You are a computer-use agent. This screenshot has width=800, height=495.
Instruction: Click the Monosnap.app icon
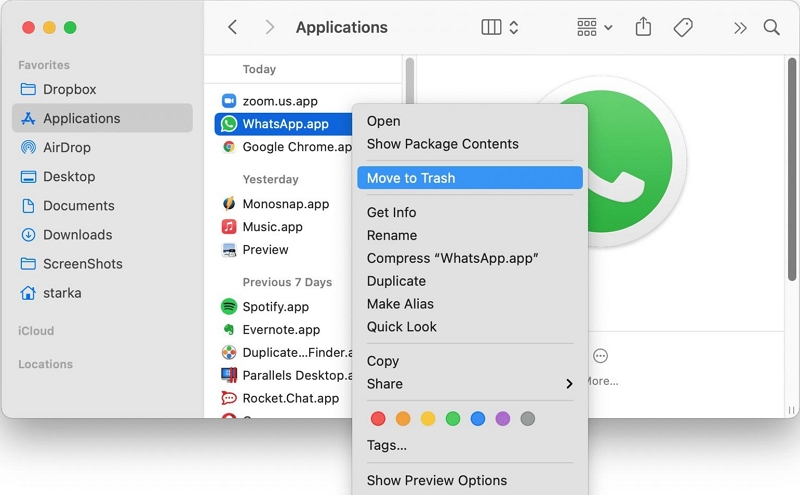229,204
